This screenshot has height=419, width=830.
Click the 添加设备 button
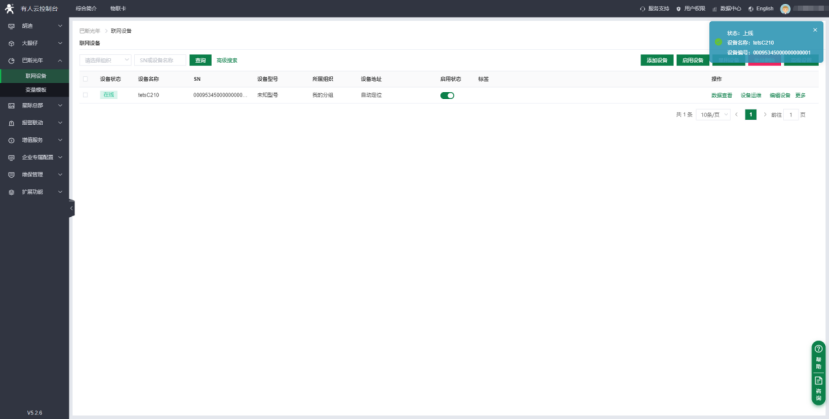click(x=656, y=60)
